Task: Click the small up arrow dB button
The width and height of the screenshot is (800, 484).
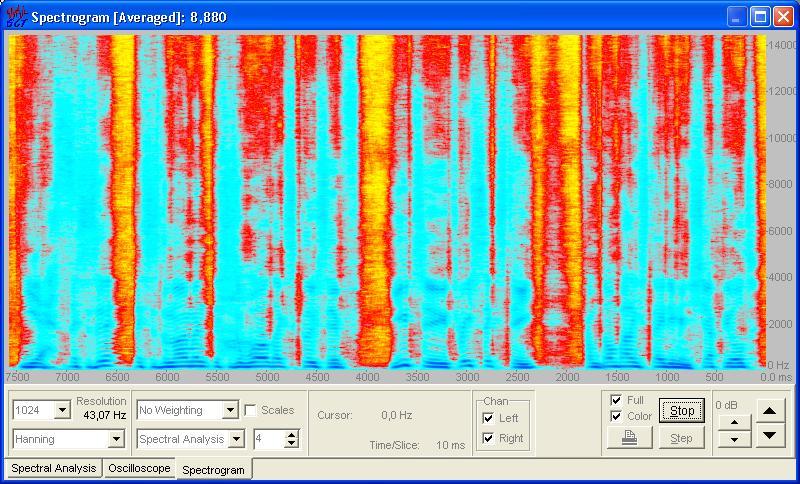Action: click(x=734, y=423)
